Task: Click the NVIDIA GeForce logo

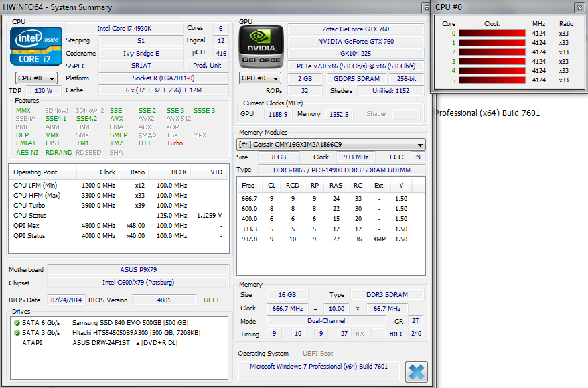Action: click(x=261, y=46)
